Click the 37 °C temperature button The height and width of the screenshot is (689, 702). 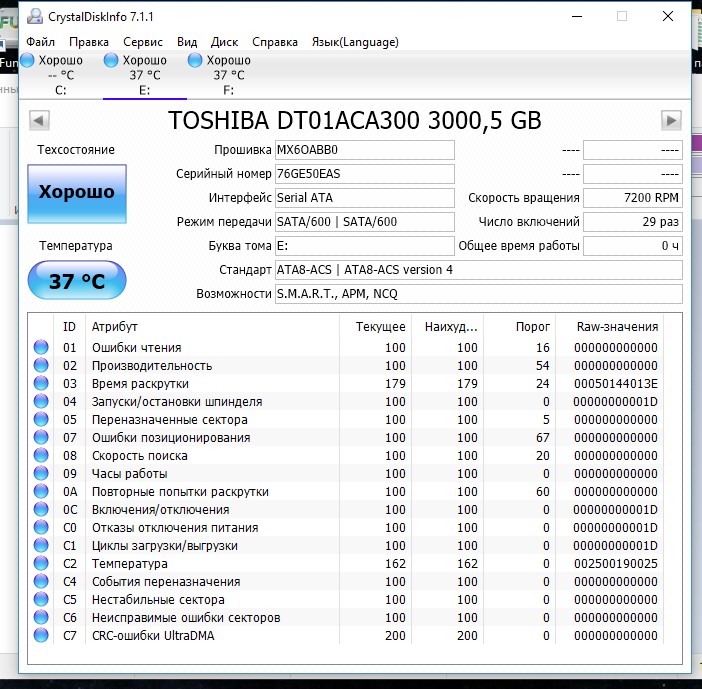77,280
